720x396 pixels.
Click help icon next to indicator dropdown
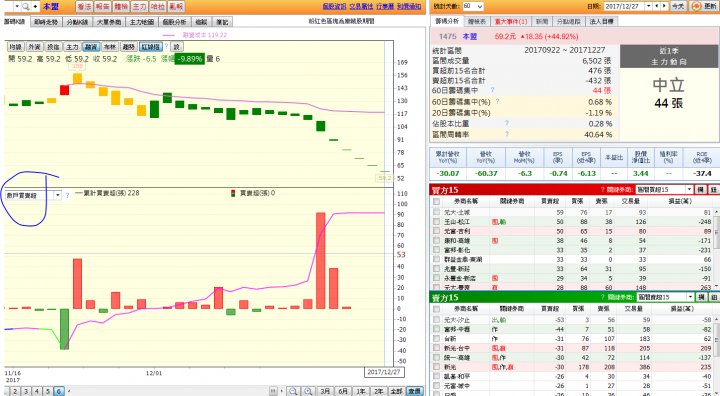tap(68, 195)
